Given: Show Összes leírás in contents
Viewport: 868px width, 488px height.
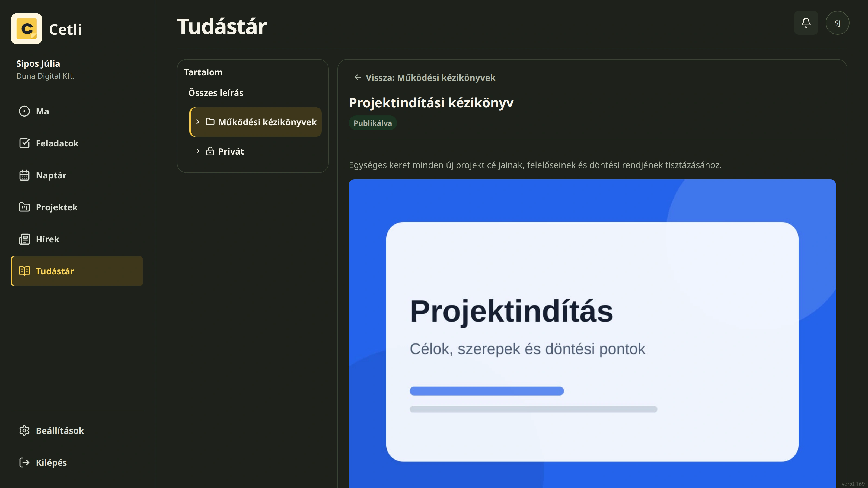Looking at the screenshot, I should 216,93.
